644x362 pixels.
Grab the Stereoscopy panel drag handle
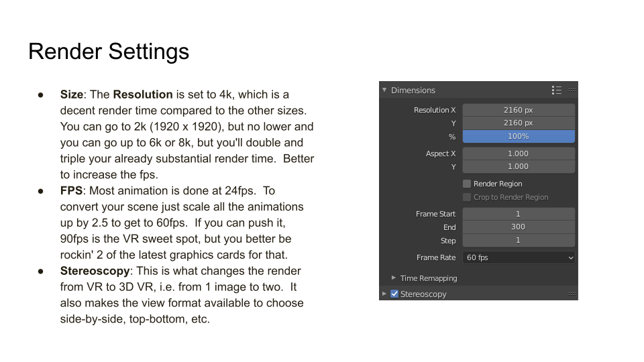[x=572, y=294]
